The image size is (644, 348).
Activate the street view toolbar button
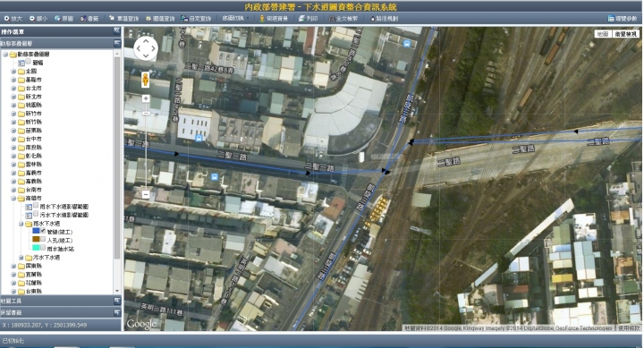coord(274,19)
